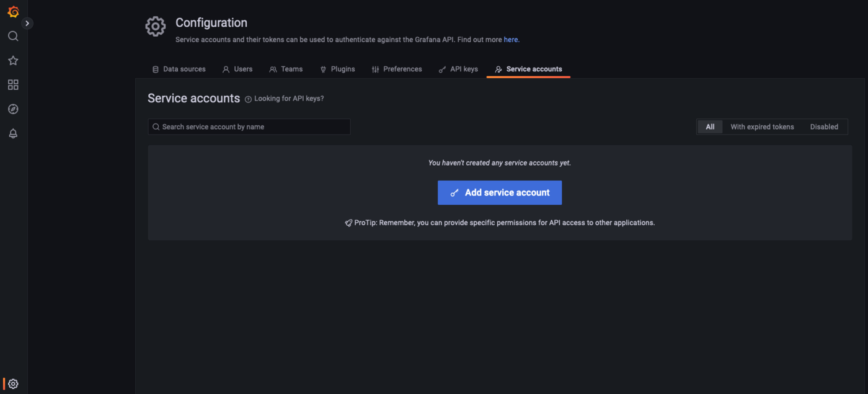Click the Looking for API keys text
The image size is (868, 394).
click(x=288, y=98)
